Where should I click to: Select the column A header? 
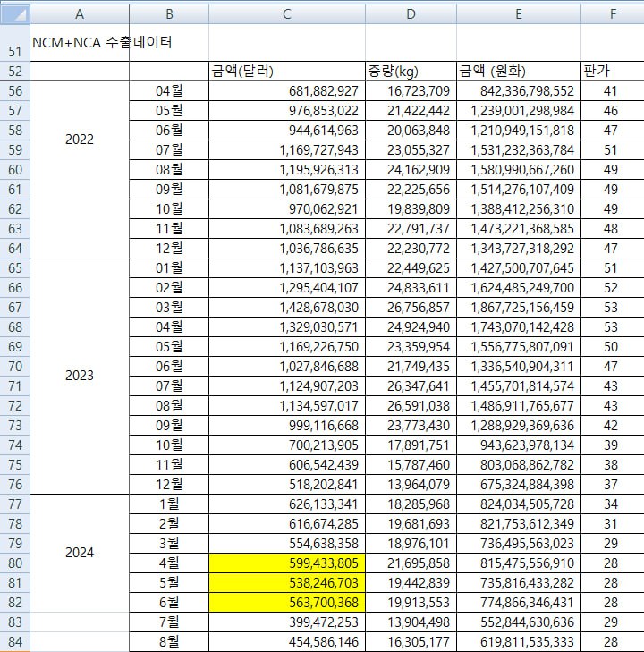[x=80, y=14]
